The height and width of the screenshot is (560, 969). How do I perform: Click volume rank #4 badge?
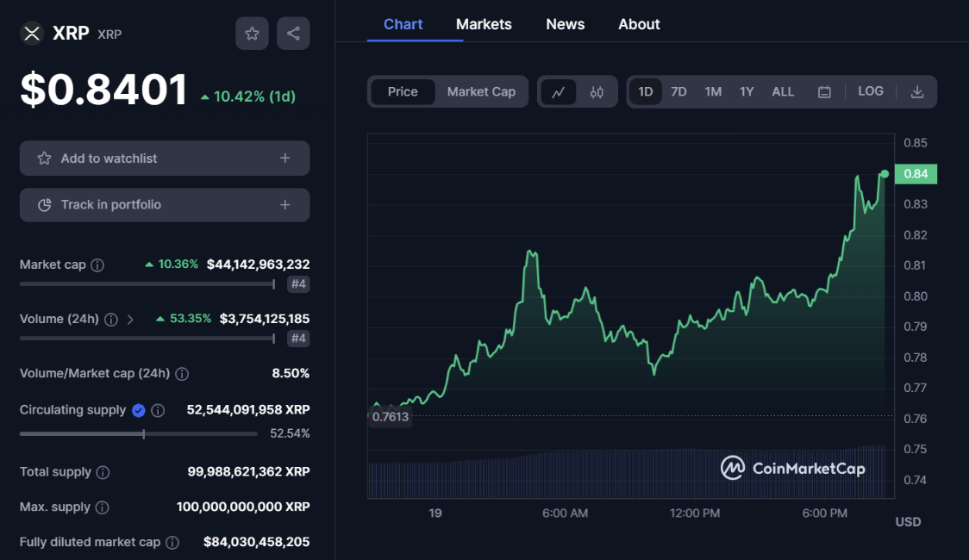[298, 339]
